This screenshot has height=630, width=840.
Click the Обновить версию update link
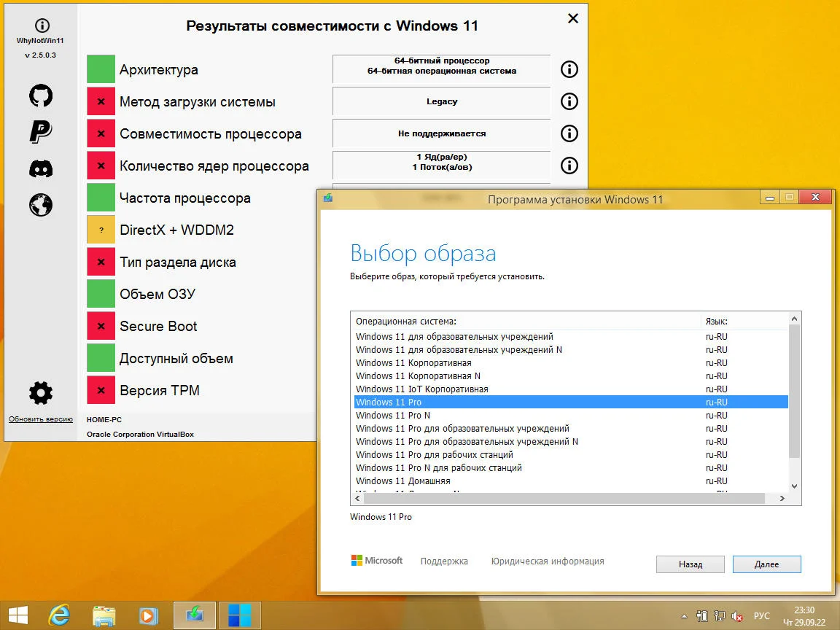point(41,419)
